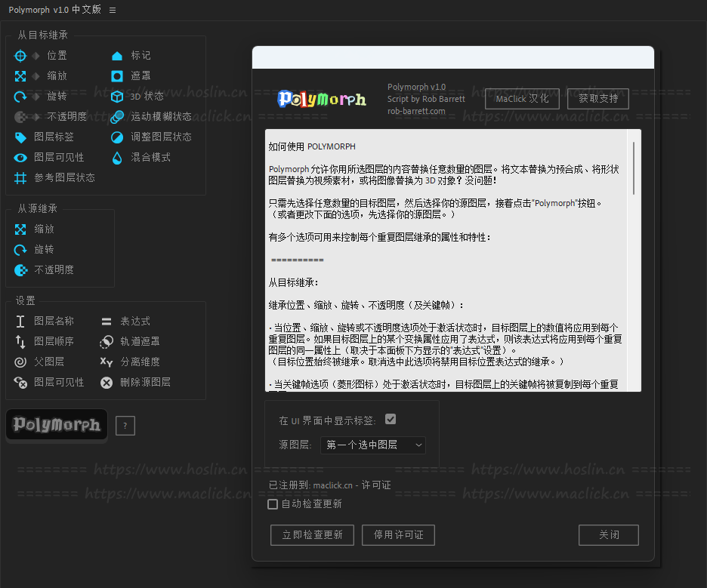Enable the 运动模糊状态 icon

point(117,117)
